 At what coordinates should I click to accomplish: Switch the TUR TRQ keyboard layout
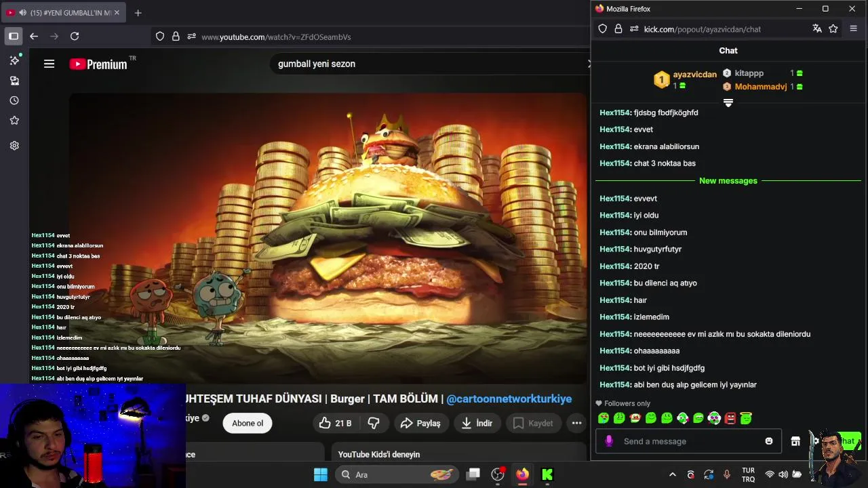(x=748, y=474)
